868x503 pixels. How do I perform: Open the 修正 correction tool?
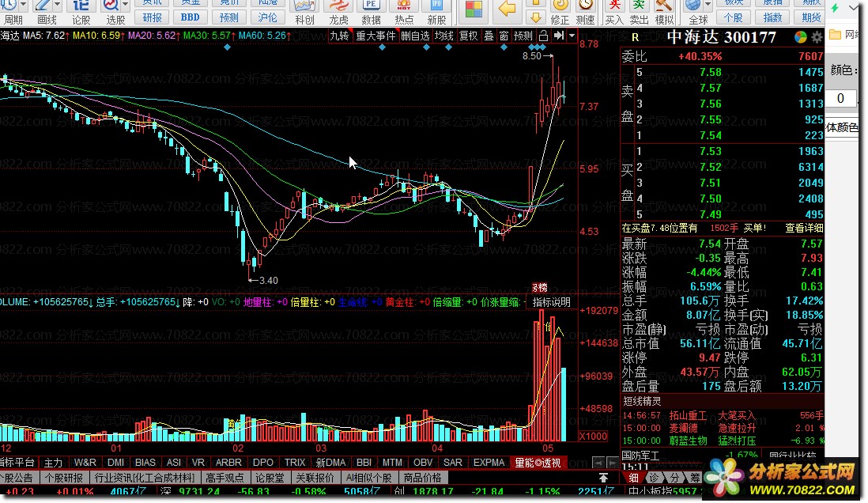pyautogui.click(x=560, y=12)
